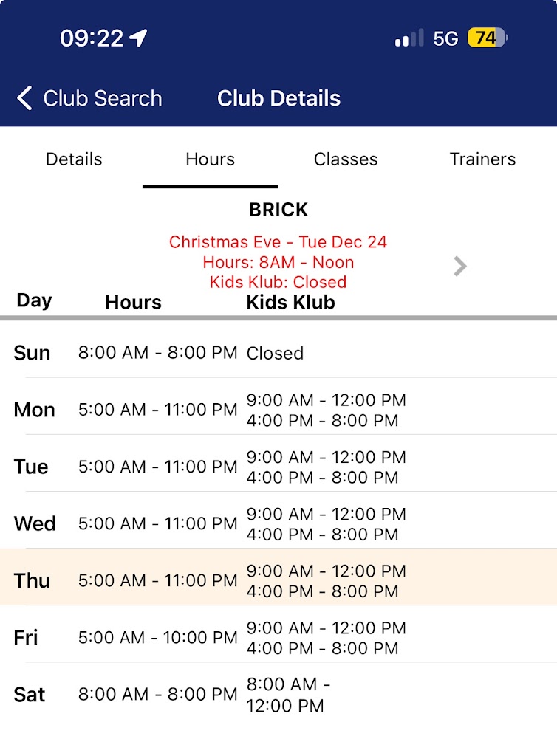Tap the Kids Klub column header
557x756 pixels.
pos(290,302)
